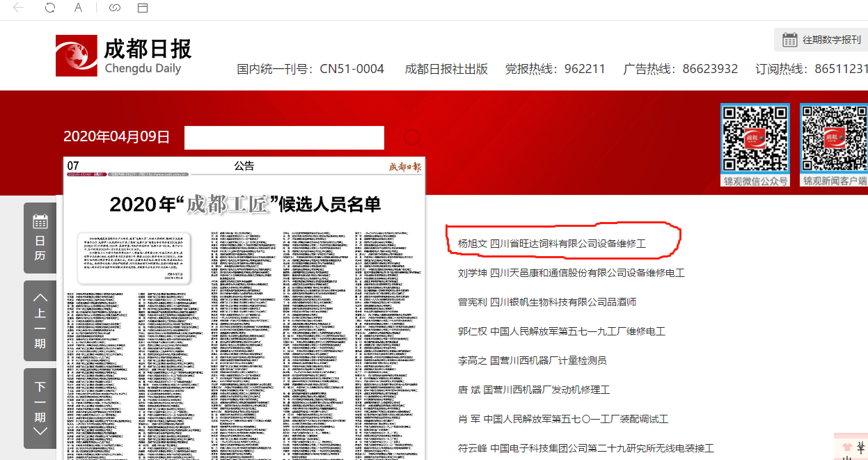The height and width of the screenshot is (460, 868).
Task: Click the 曾宪利 品酒师 entry
Action: click(546, 301)
